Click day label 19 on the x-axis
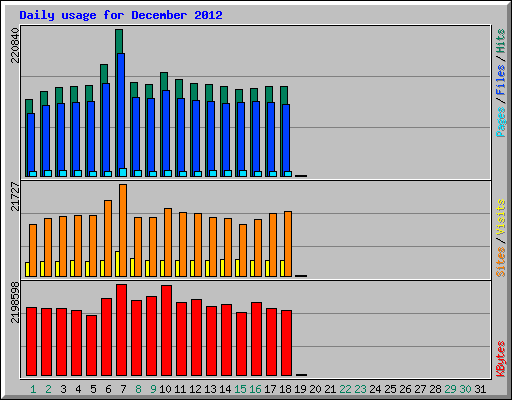This screenshot has width=512, height=400. [300, 389]
